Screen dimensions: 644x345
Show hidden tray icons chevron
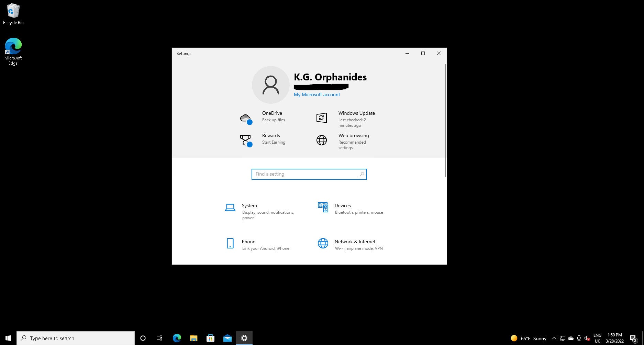(x=554, y=338)
